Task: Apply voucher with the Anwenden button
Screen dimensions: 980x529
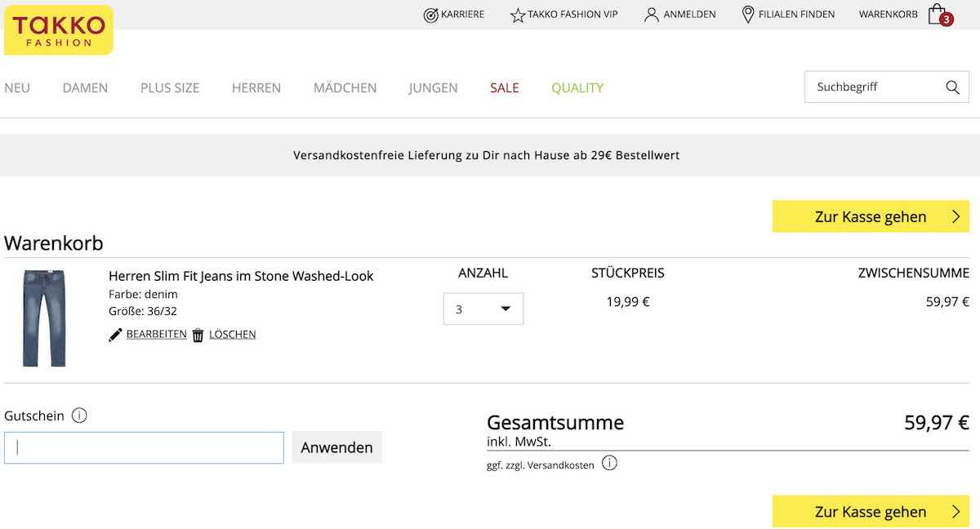Action: [336, 447]
